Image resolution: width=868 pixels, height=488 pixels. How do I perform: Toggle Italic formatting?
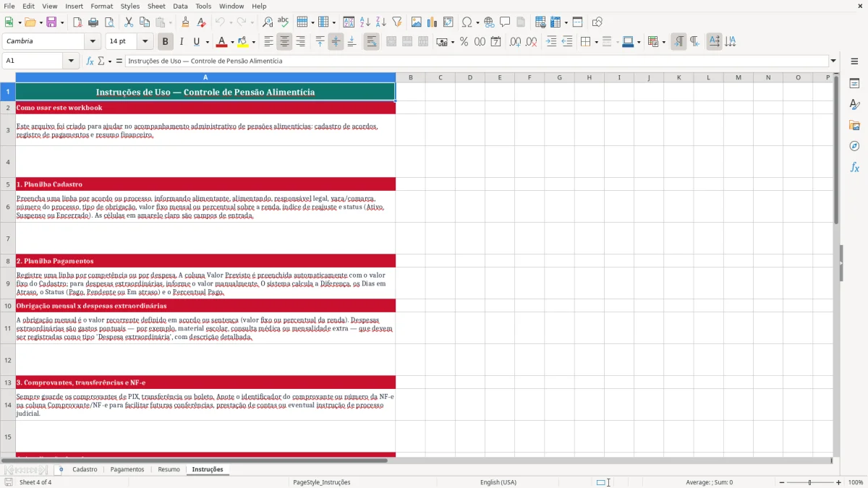182,42
